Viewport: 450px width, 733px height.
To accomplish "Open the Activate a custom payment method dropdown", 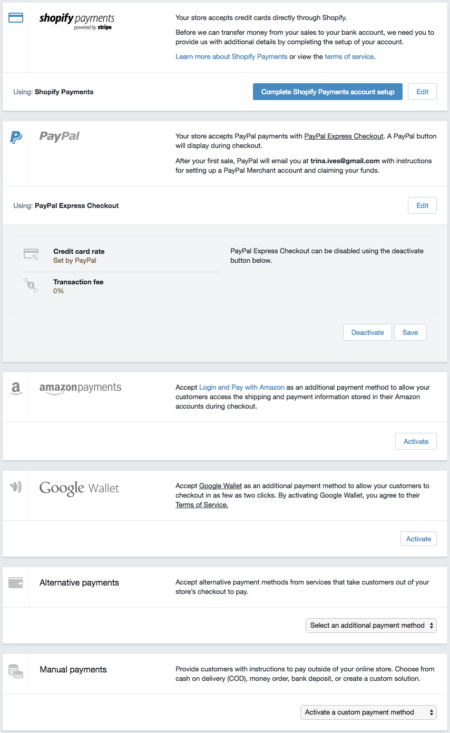I will [368, 712].
